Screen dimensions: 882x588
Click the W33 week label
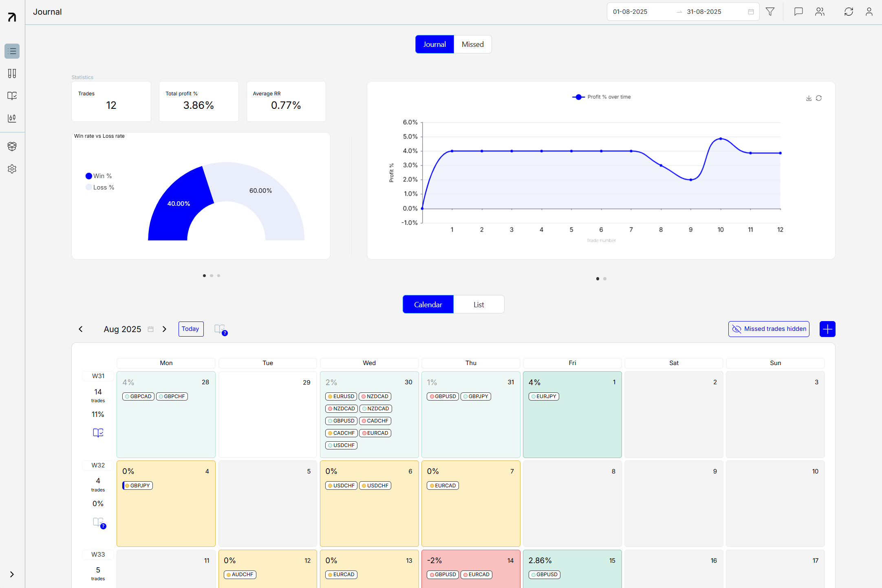[98, 555]
